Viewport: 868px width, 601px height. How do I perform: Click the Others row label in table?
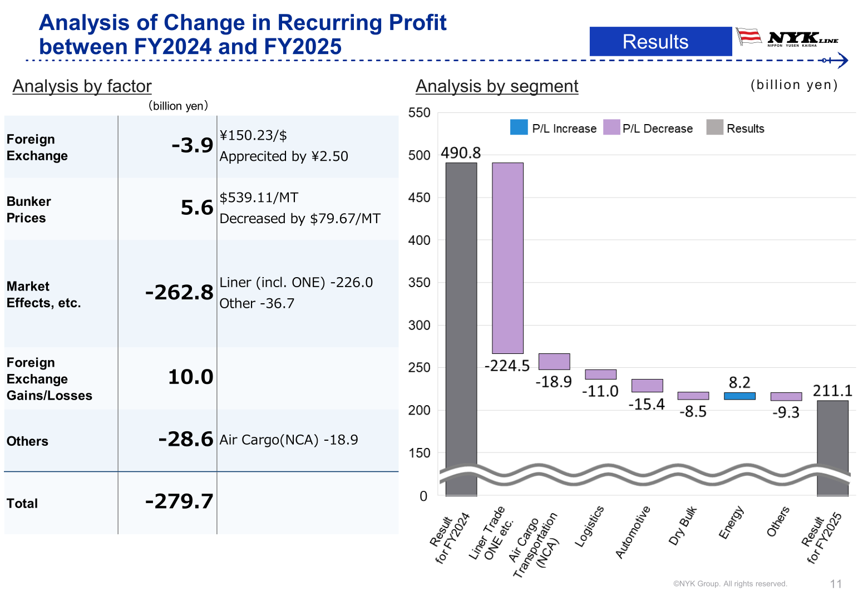(27, 441)
